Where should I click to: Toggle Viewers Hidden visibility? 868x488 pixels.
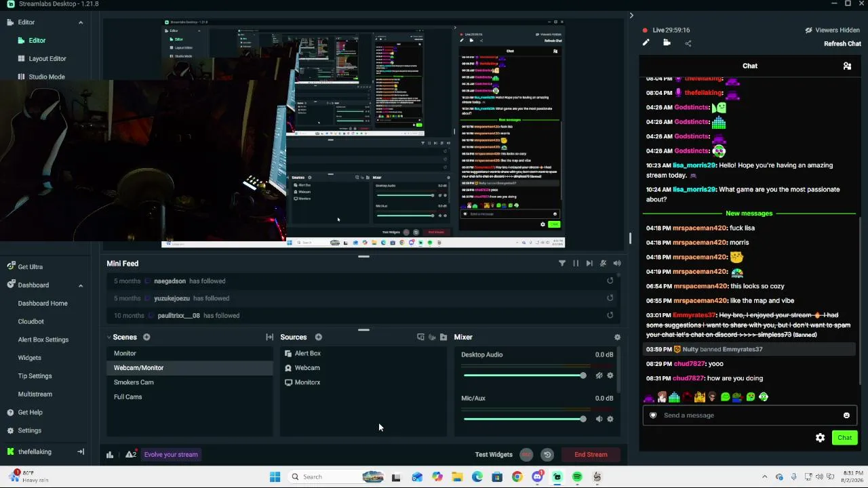click(832, 30)
